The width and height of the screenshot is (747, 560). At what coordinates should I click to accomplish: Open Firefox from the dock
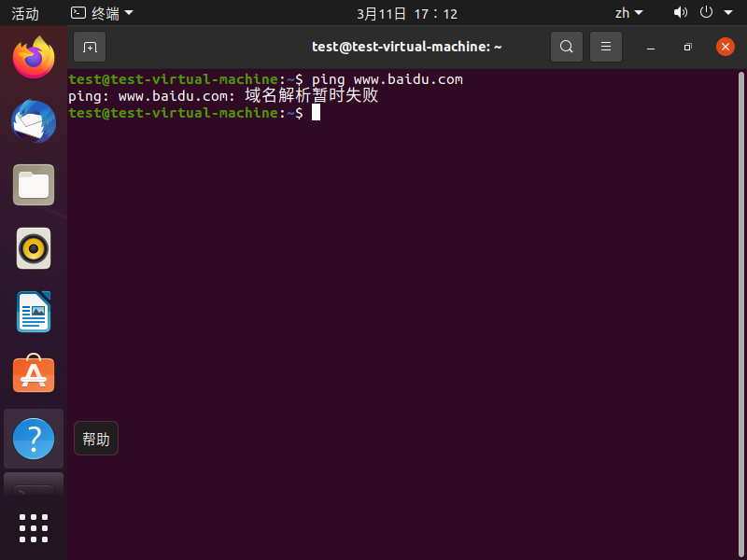point(34,58)
